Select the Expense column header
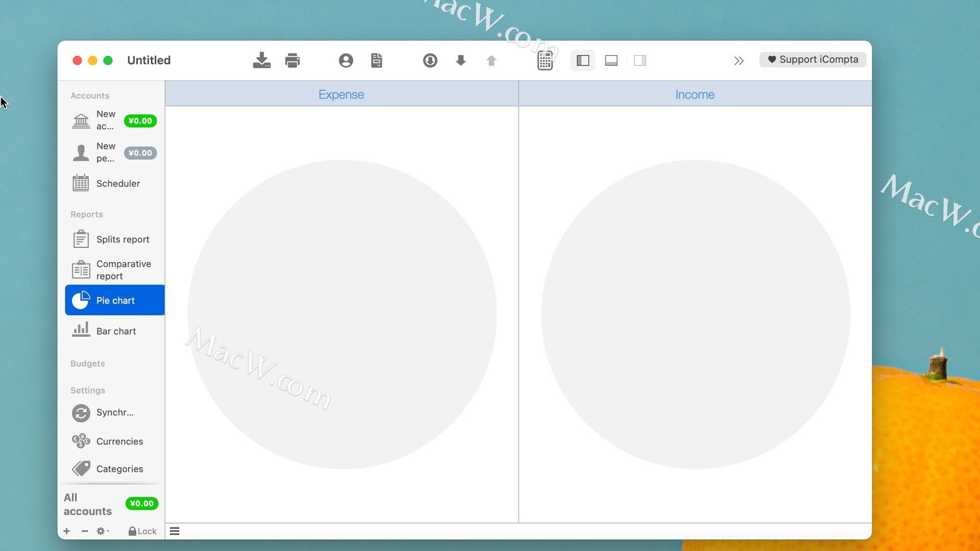The height and width of the screenshot is (551, 980). [x=341, y=94]
